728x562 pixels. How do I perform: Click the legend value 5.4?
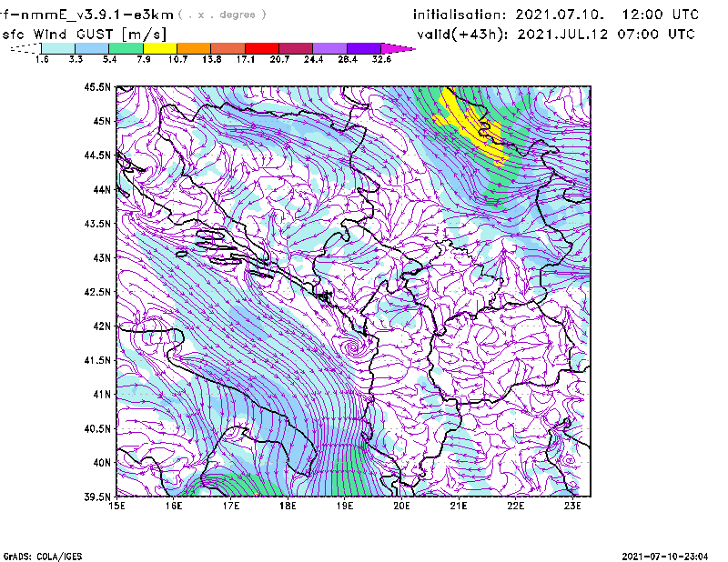[109, 59]
